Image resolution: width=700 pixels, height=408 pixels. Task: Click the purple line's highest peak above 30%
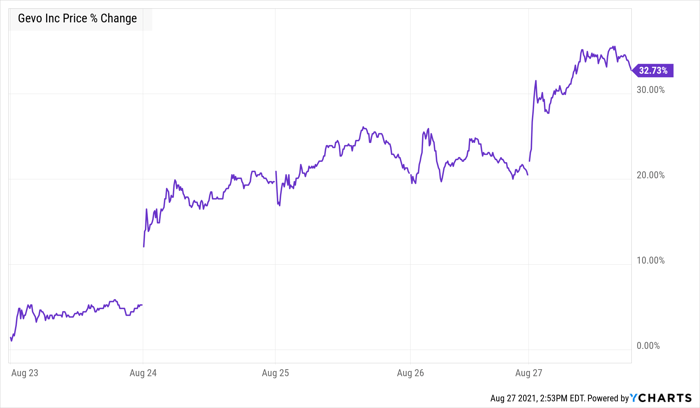click(x=583, y=47)
